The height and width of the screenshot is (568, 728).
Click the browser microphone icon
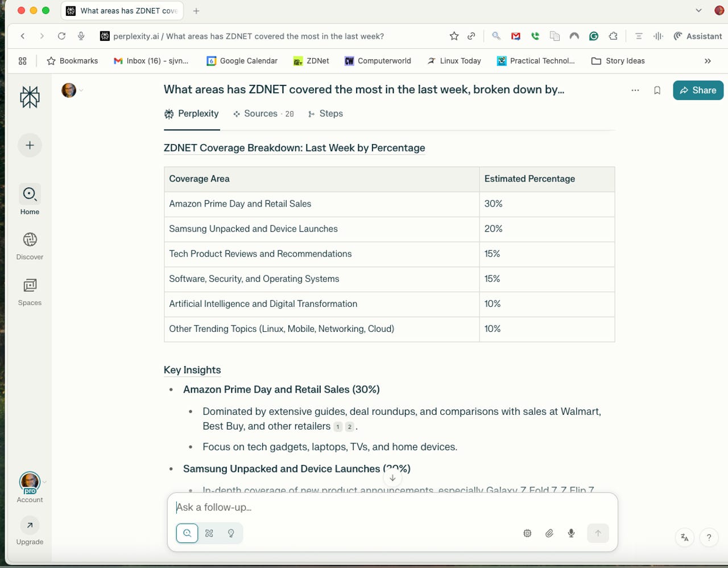(81, 36)
